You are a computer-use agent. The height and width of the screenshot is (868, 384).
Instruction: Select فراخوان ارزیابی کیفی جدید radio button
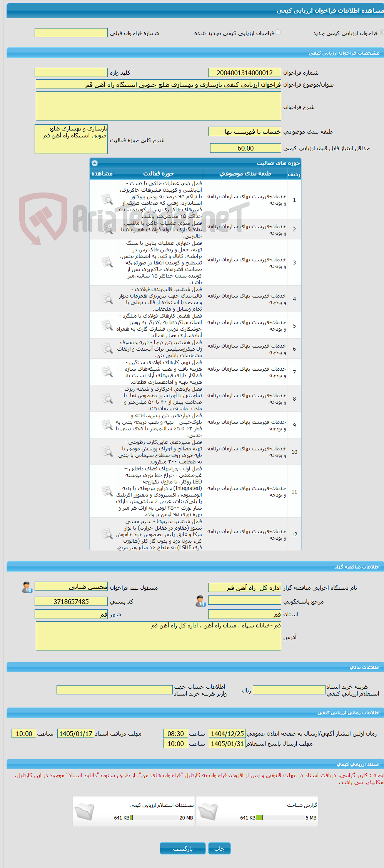click(x=381, y=33)
